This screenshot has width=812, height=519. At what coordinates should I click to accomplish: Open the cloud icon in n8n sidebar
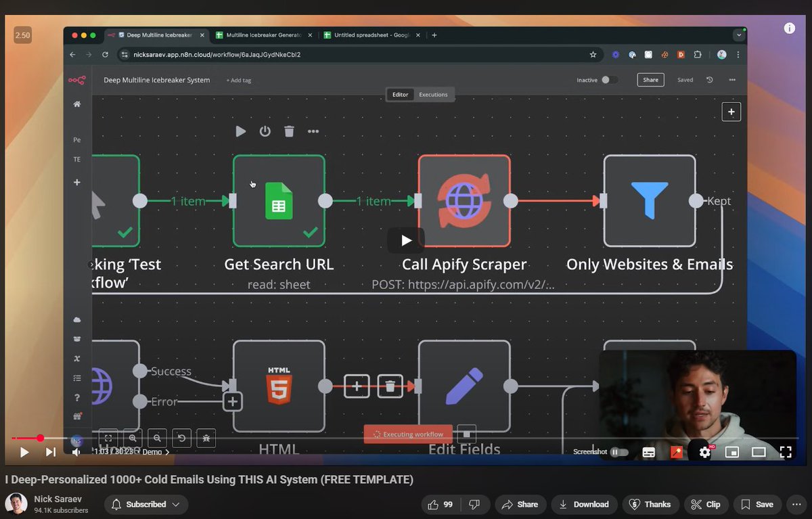[x=77, y=319]
